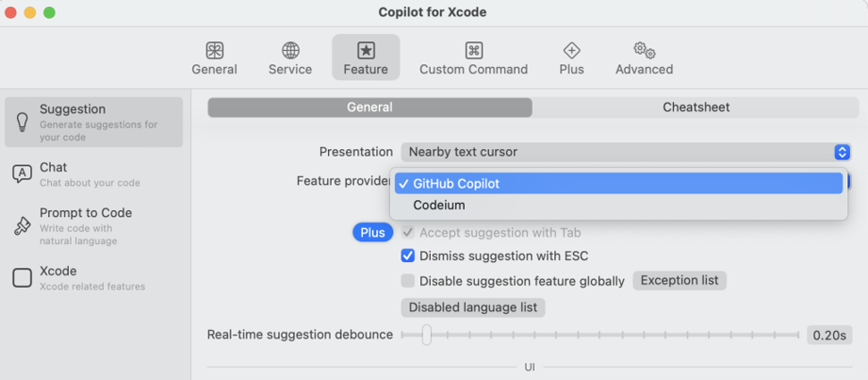Open the General toolbar icon
This screenshot has width=868, height=380.
pyautogui.click(x=215, y=51)
